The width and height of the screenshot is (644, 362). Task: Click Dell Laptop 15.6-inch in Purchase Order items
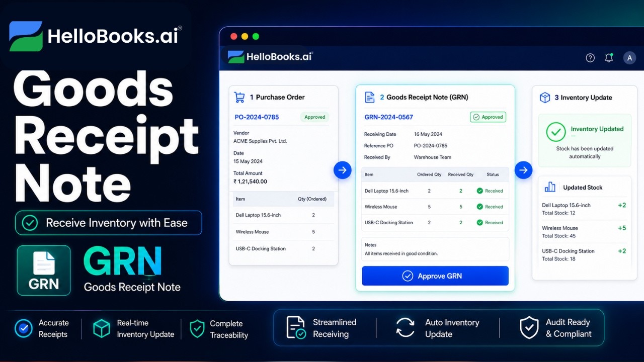258,215
